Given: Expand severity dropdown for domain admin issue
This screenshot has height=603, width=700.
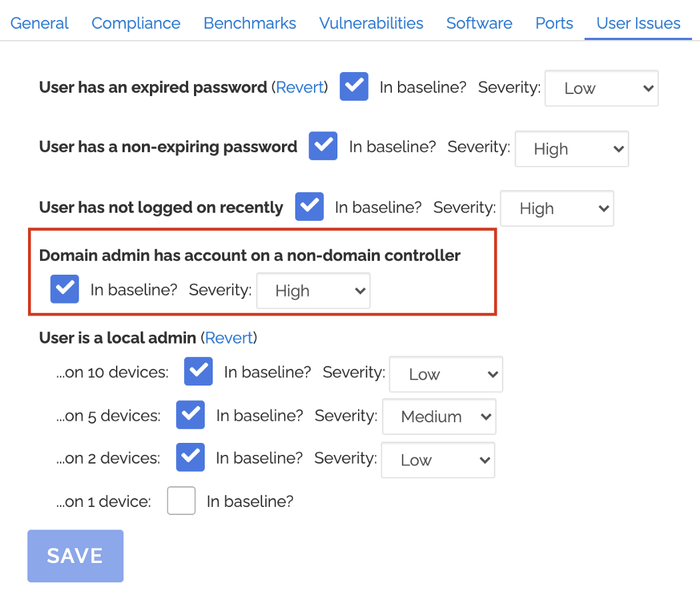Looking at the screenshot, I should point(313,291).
